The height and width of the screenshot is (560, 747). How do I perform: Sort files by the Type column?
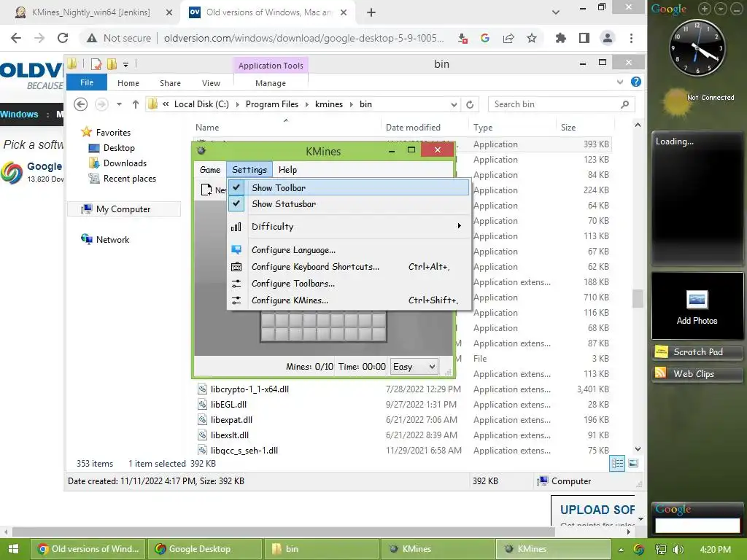coord(483,127)
